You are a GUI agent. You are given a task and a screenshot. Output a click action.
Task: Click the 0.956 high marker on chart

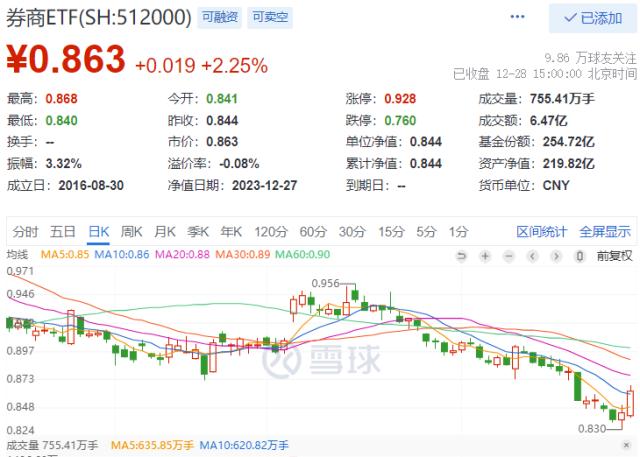coord(325,283)
